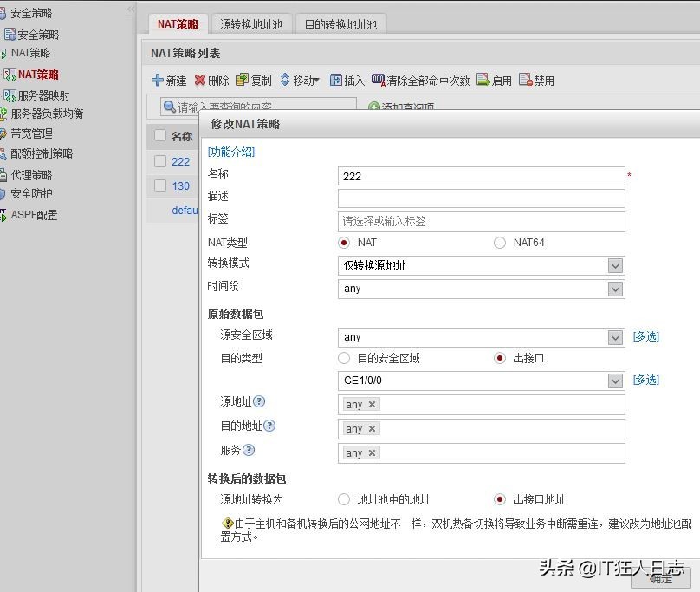Open the GE1/0/0 interface dropdown

(615, 381)
